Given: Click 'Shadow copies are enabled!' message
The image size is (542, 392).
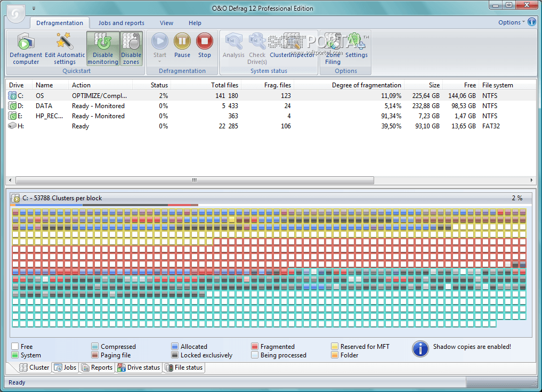Looking at the screenshot, I should (472, 346).
